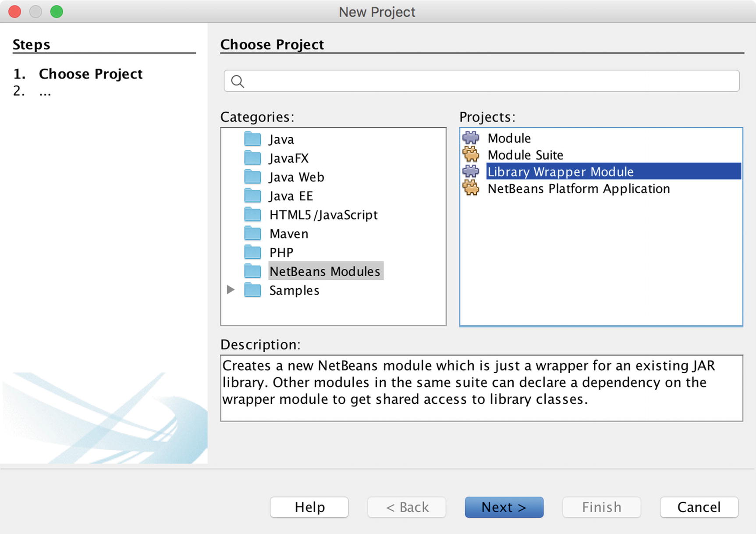Viewport: 756px width, 534px height.
Task: Click the NetBeans Modules folder icon
Action: (x=252, y=271)
